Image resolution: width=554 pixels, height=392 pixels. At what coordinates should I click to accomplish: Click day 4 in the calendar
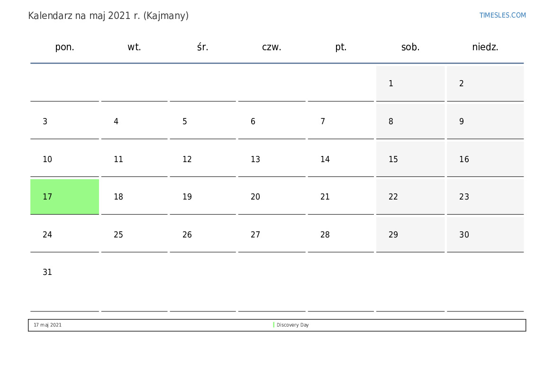click(x=134, y=121)
